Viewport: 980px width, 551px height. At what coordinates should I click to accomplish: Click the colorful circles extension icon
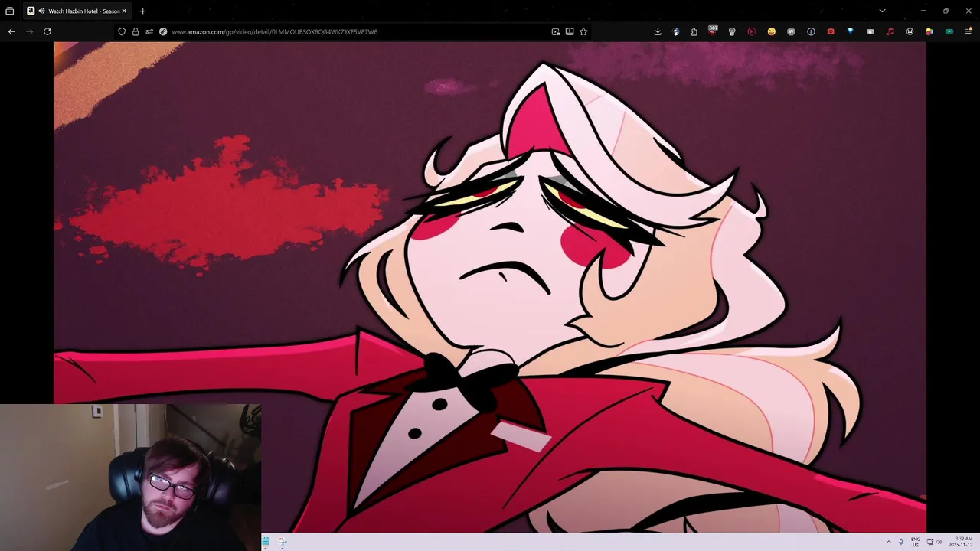tap(929, 31)
